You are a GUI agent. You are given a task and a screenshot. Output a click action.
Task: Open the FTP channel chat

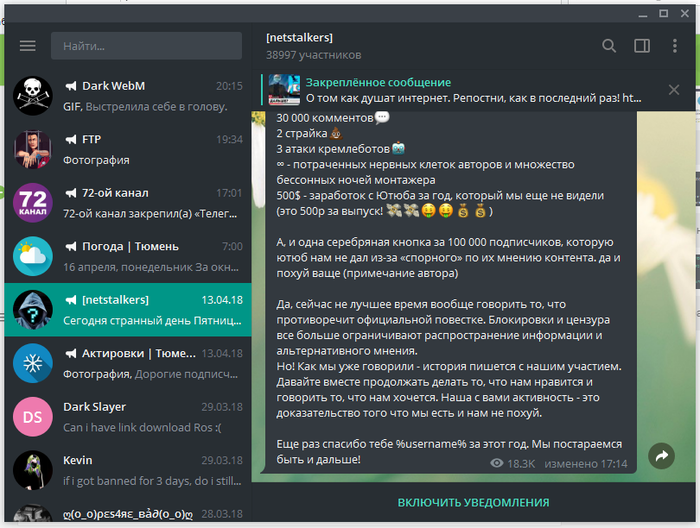tap(150, 149)
